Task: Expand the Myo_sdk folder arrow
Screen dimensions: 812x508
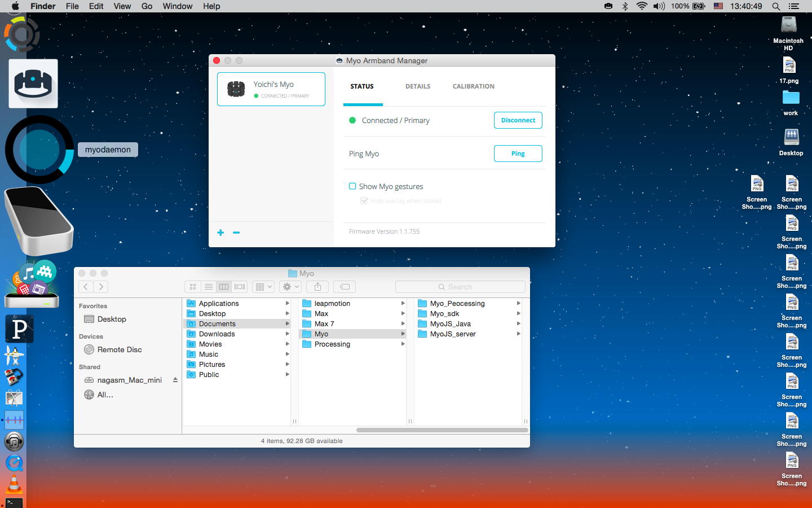Action: pyautogui.click(x=518, y=314)
